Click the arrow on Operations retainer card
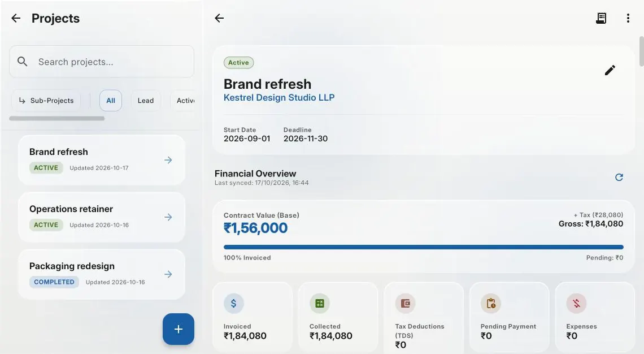This screenshot has height=354, width=644. point(168,217)
